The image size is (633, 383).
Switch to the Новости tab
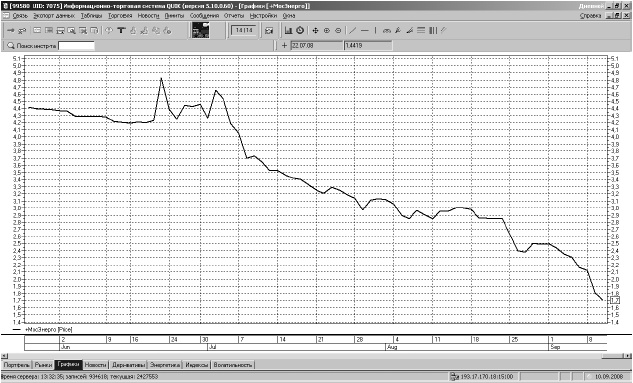coord(96,365)
